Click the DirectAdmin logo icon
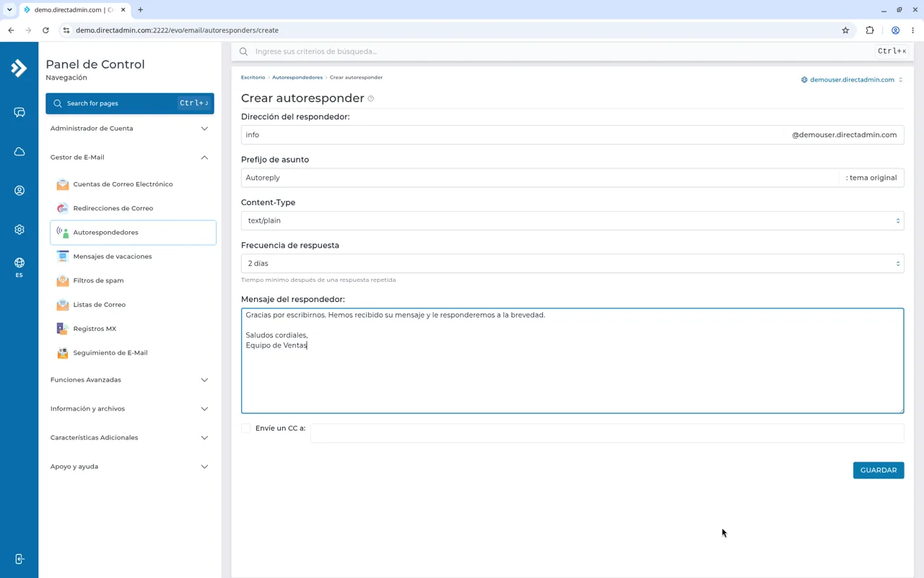The image size is (924, 578). coord(19,68)
